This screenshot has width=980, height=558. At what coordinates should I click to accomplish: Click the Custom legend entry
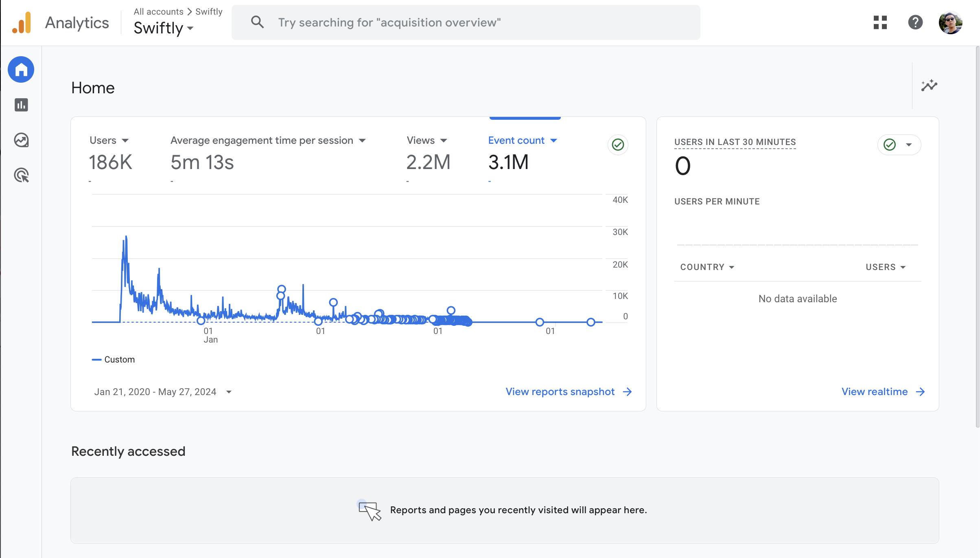click(x=114, y=360)
